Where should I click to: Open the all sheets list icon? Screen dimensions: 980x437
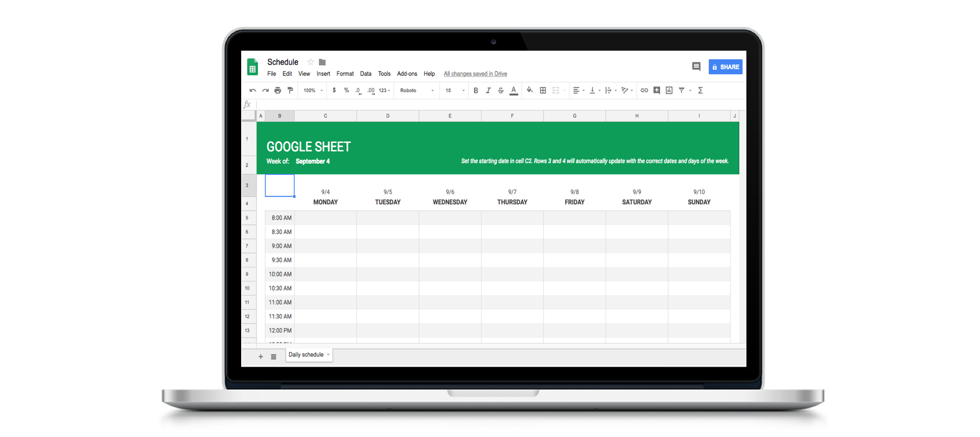click(274, 357)
